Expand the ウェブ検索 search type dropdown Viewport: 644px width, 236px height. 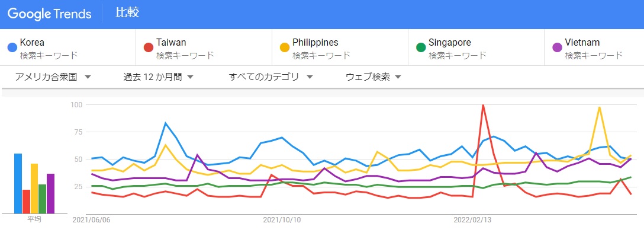(x=373, y=77)
